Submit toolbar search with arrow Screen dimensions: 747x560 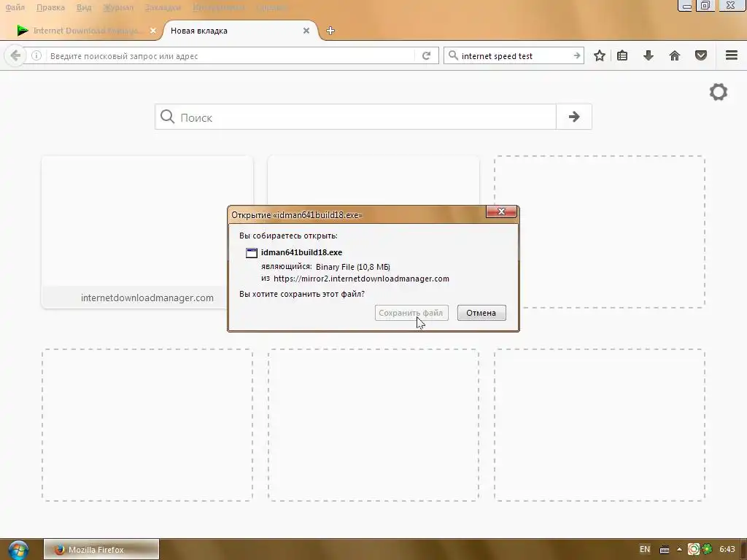tap(577, 55)
